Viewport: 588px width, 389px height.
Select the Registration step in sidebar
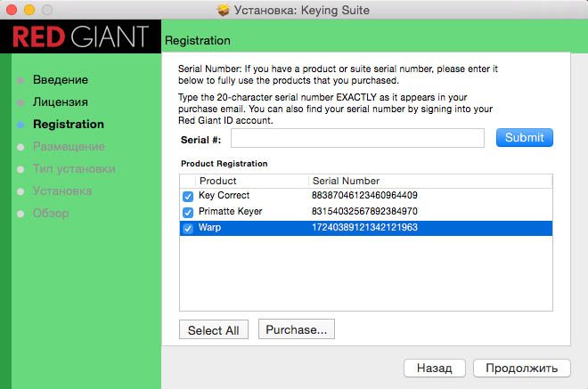tap(69, 125)
